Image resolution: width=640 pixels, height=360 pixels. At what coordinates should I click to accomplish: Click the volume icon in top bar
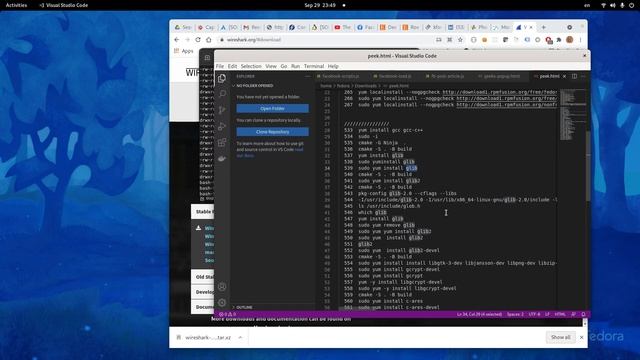pyautogui.click(x=613, y=5)
